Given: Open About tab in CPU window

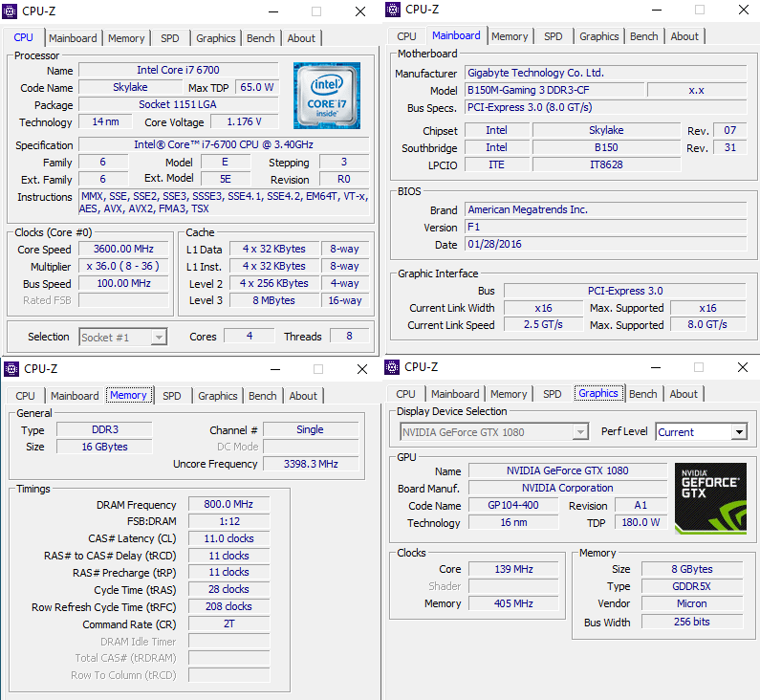Looking at the screenshot, I should point(301,38).
